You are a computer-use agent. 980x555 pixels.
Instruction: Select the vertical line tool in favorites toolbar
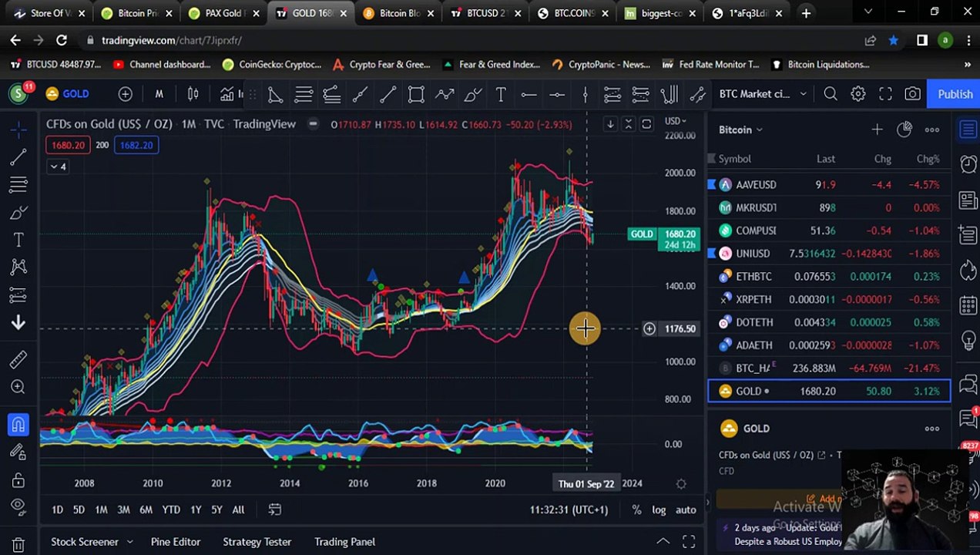click(x=585, y=94)
